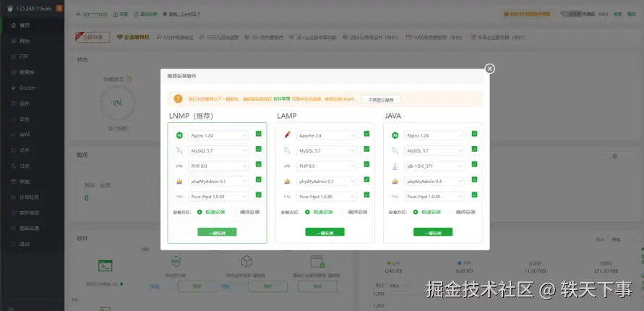This screenshot has height=311, width=644.
Task: Open the Nginx 1.24 version dropdown in JAVA
Action: [434, 135]
